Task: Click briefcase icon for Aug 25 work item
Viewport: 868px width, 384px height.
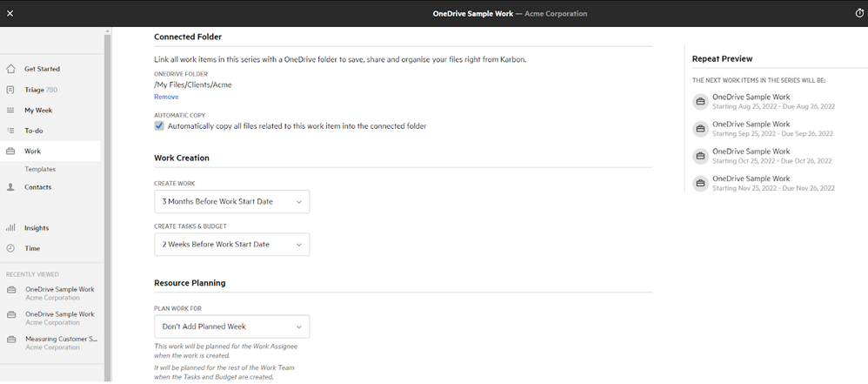Action: [x=699, y=101]
